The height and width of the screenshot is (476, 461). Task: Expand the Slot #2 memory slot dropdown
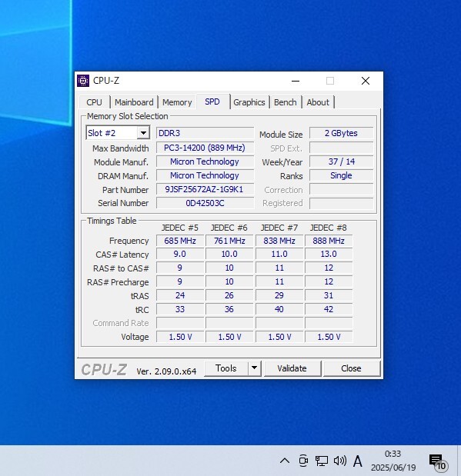(x=143, y=133)
